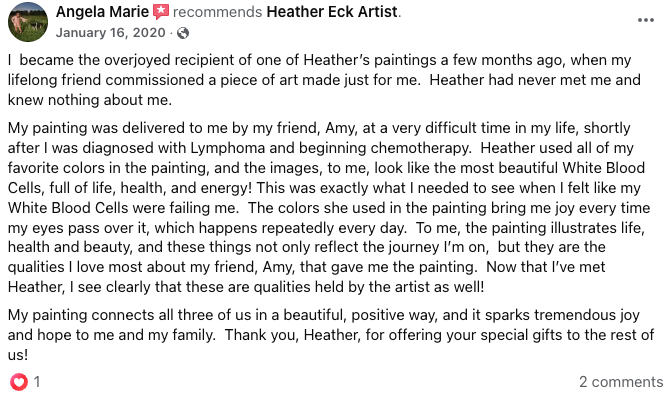Click the red star recommendation badge
The width and height of the screenshot is (671, 399).
(161, 12)
